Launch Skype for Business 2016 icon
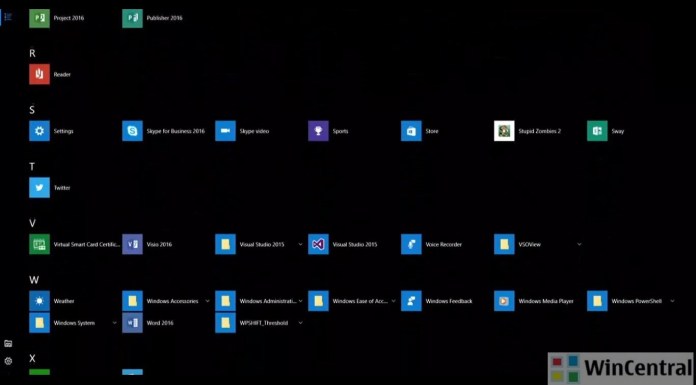The width and height of the screenshot is (696, 385). tap(132, 131)
